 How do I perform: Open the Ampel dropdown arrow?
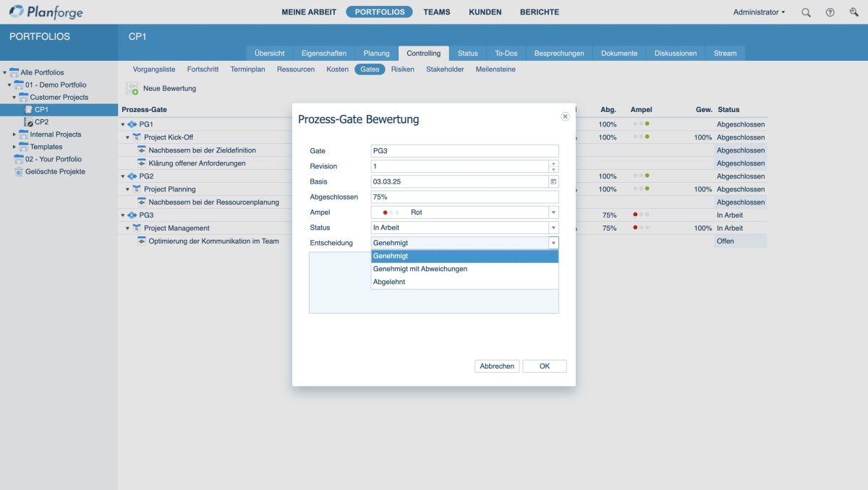(x=553, y=212)
